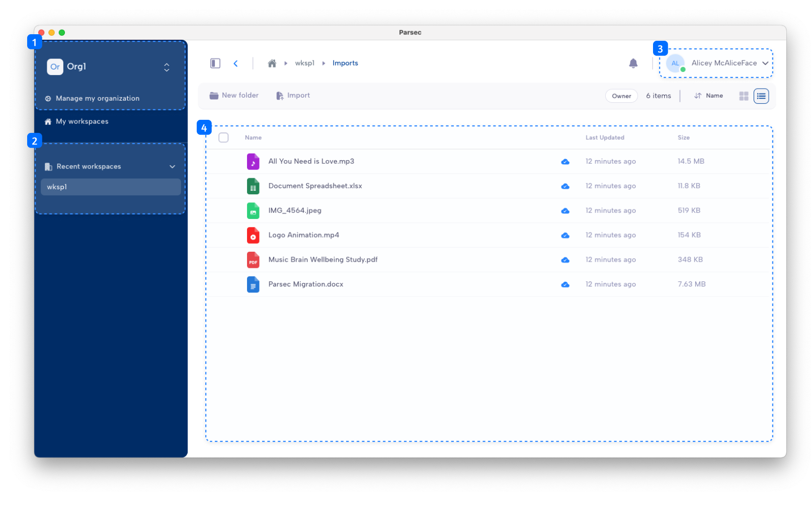The image size is (812, 521).
Task: Toggle the sidebar panel icon
Action: coord(215,63)
